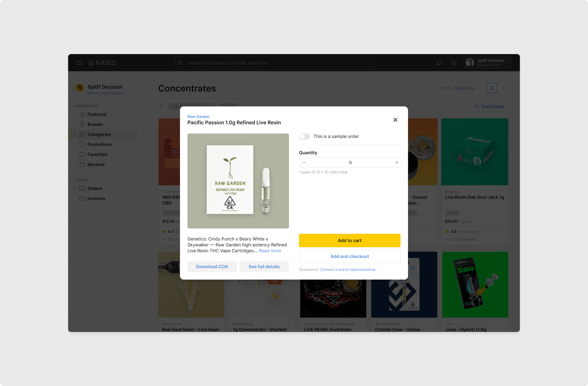Click the Download COA button
588x386 pixels.
point(212,267)
